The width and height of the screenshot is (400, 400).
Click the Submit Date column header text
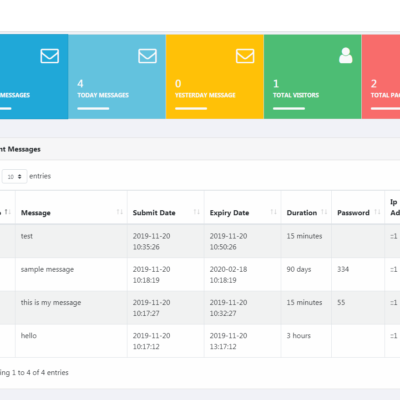point(154,213)
